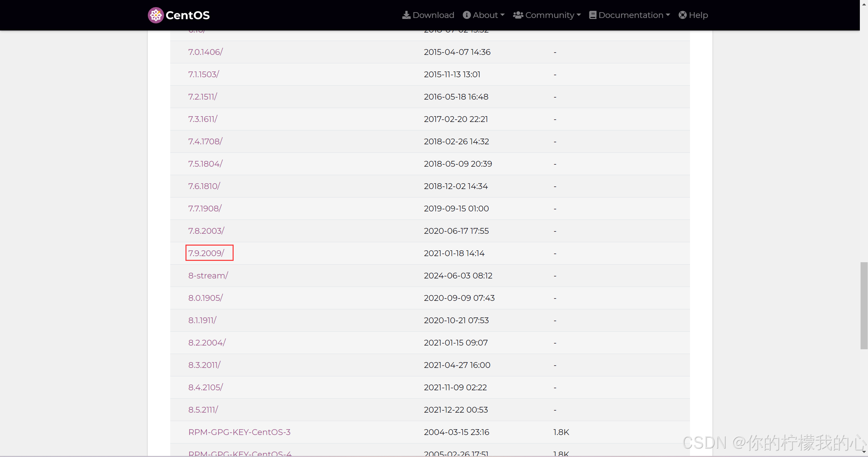The height and width of the screenshot is (457, 868).
Task: Click the Help lifebuoy icon
Action: pyautogui.click(x=683, y=15)
